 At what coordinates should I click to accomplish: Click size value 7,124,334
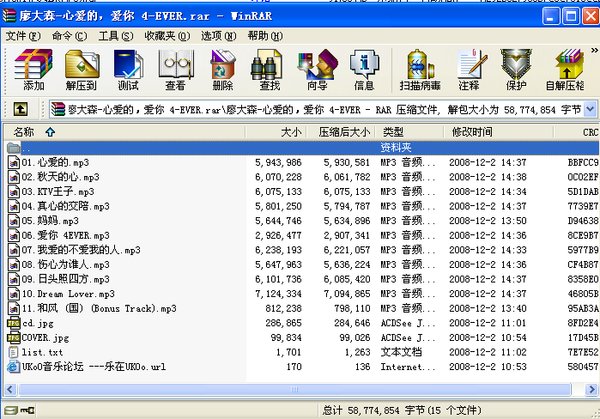tap(278, 294)
